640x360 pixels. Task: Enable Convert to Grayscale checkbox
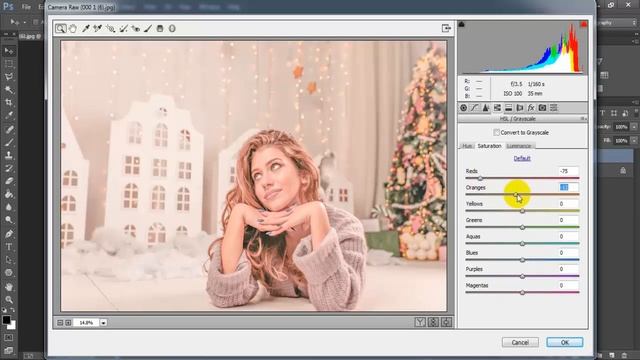[496, 133]
